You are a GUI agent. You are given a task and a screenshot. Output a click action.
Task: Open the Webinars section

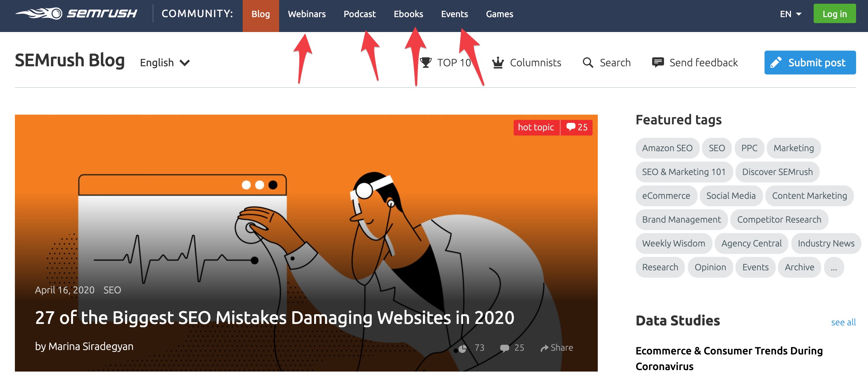pyautogui.click(x=307, y=14)
